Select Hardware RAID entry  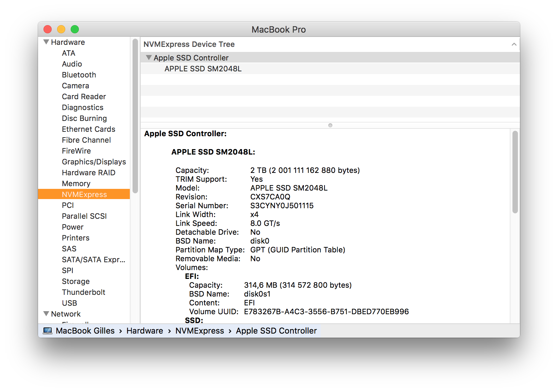pyautogui.click(x=88, y=173)
